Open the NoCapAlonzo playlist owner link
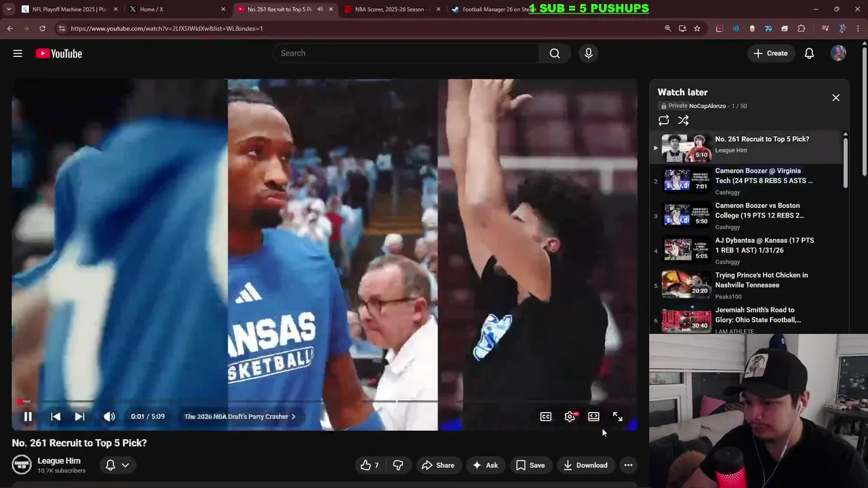The image size is (868, 488). point(707,106)
